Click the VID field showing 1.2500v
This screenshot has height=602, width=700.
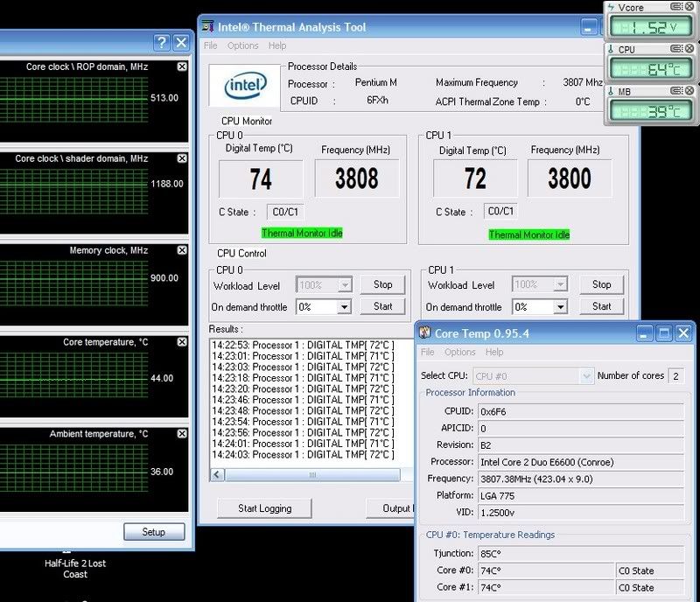[x=581, y=513]
